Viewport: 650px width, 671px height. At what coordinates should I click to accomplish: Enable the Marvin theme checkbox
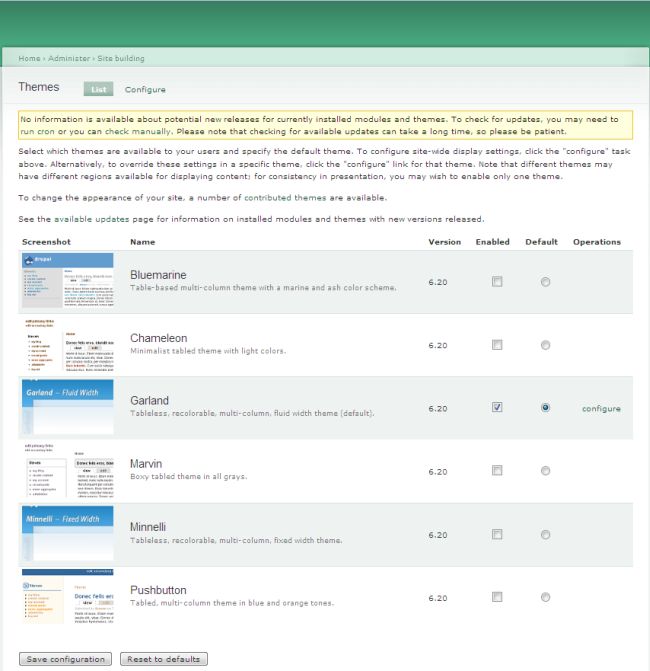pos(497,471)
